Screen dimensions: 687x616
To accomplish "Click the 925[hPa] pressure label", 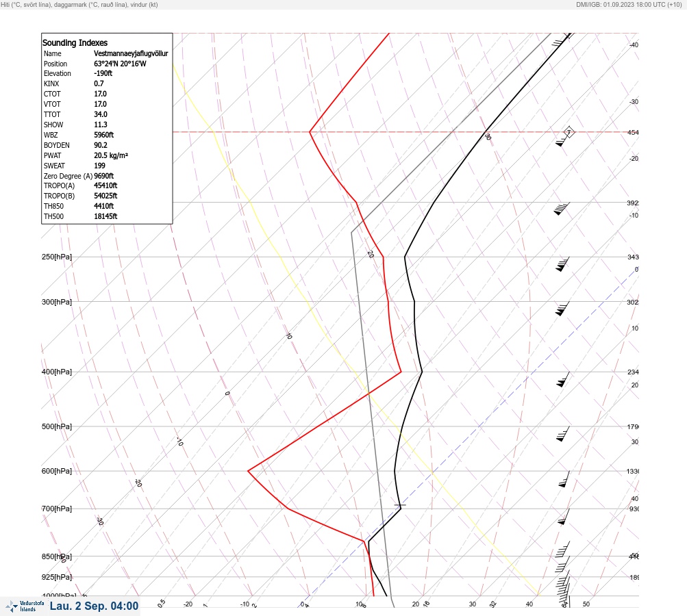I will (x=57, y=577).
